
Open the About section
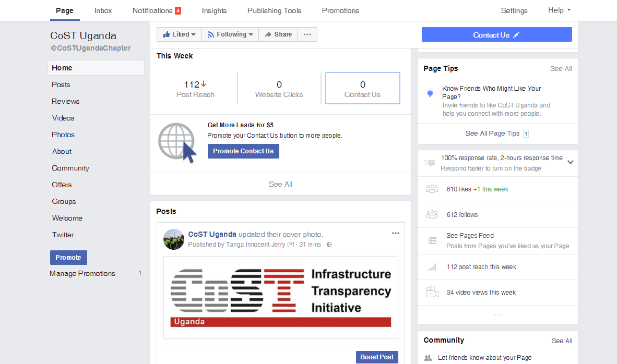(x=62, y=151)
